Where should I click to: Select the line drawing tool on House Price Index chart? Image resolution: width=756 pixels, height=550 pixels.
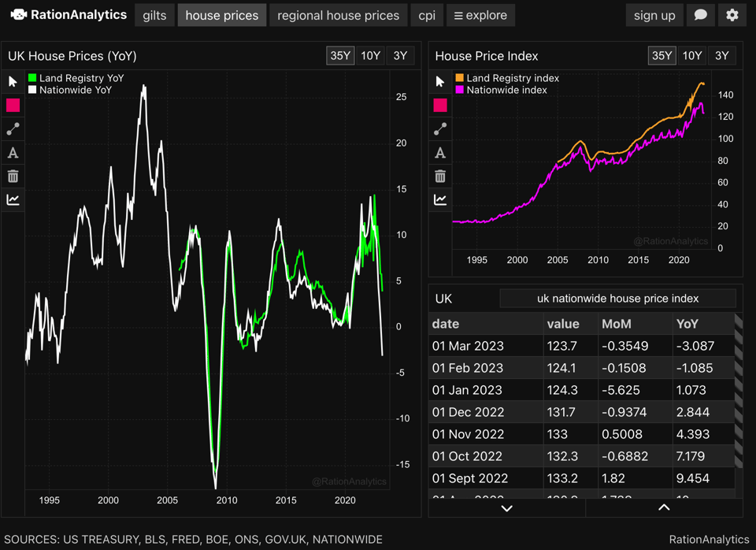440,129
